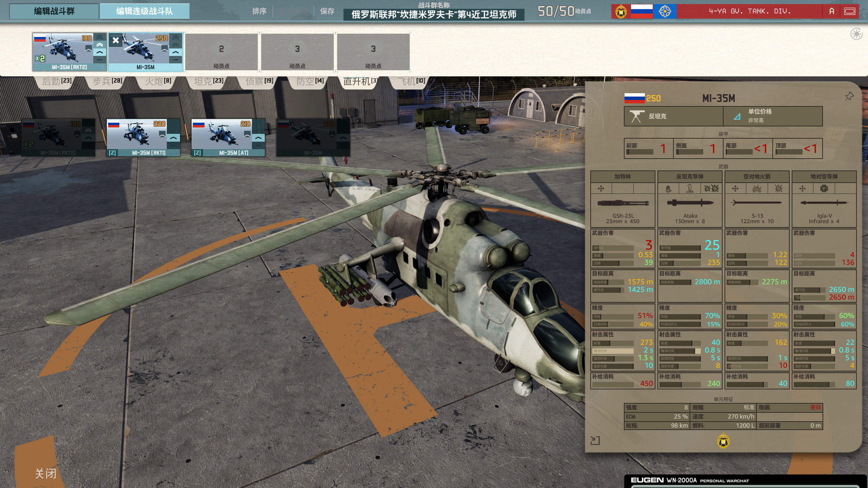Set selected MI-35M card to no veterancy
The width and height of the screenshot is (868, 488).
click(x=176, y=60)
